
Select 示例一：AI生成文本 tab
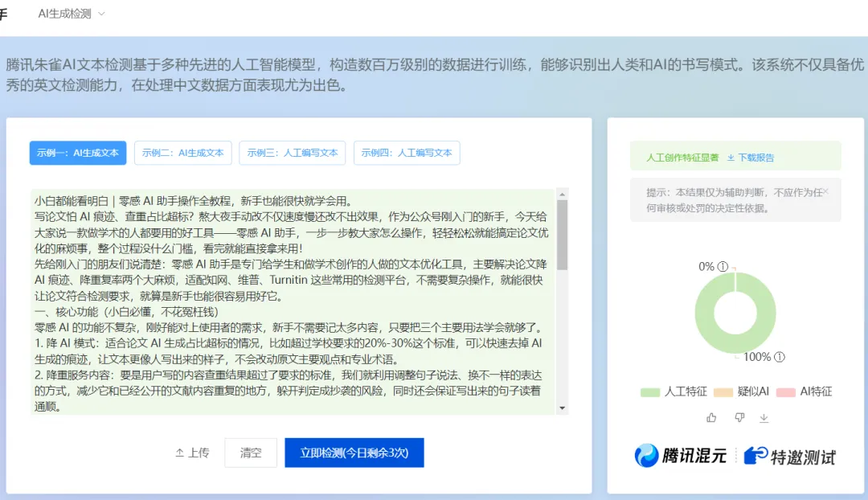[x=78, y=153]
